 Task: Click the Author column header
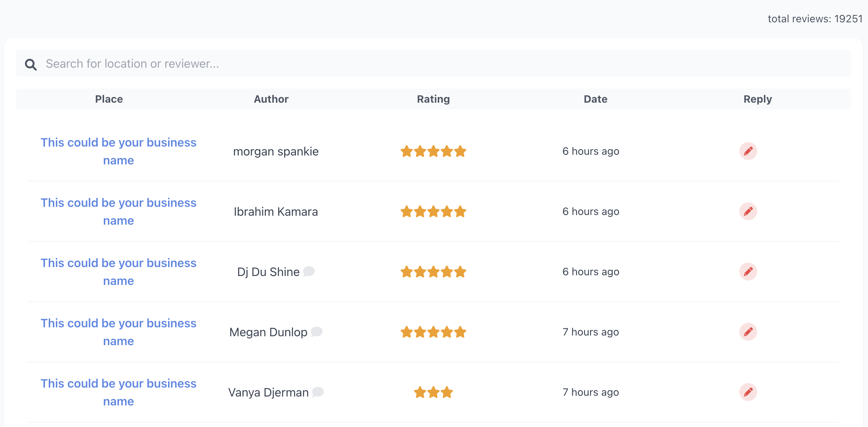click(x=271, y=99)
